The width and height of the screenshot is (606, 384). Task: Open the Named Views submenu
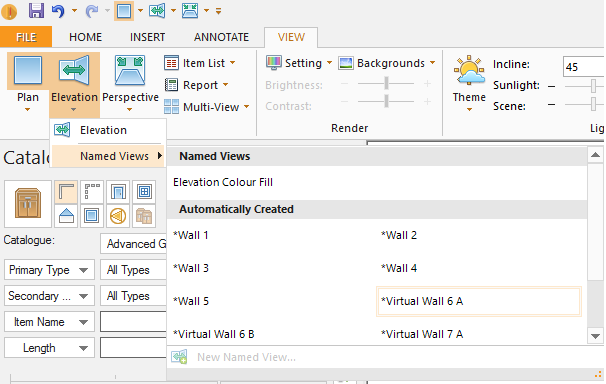pos(108,156)
